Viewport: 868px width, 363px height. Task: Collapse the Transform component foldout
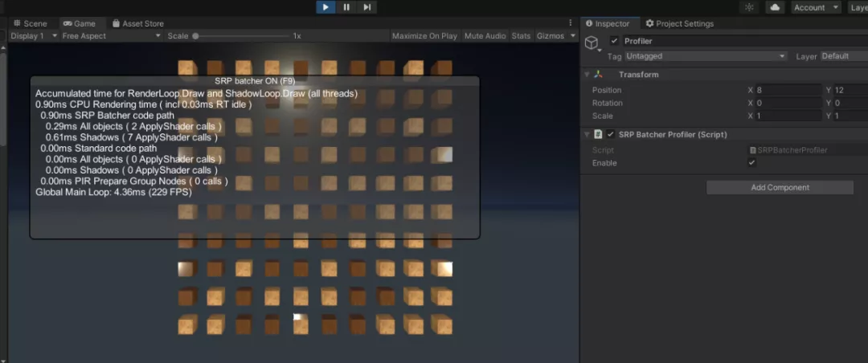point(587,75)
